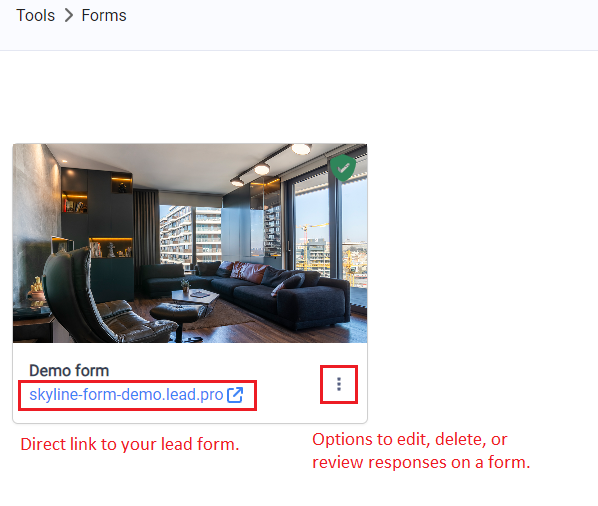This screenshot has height=506, width=598.
Task: Click the green shield checkmark badge
Action: point(343,167)
